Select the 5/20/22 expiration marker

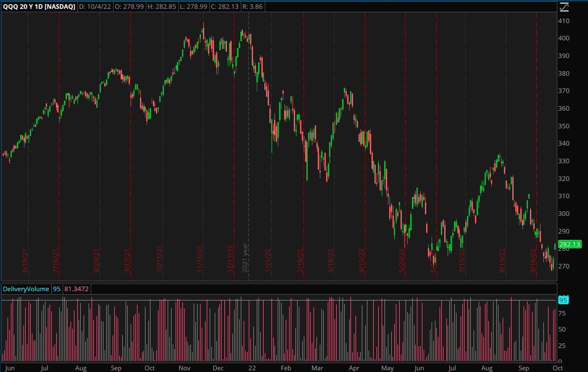(402, 260)
